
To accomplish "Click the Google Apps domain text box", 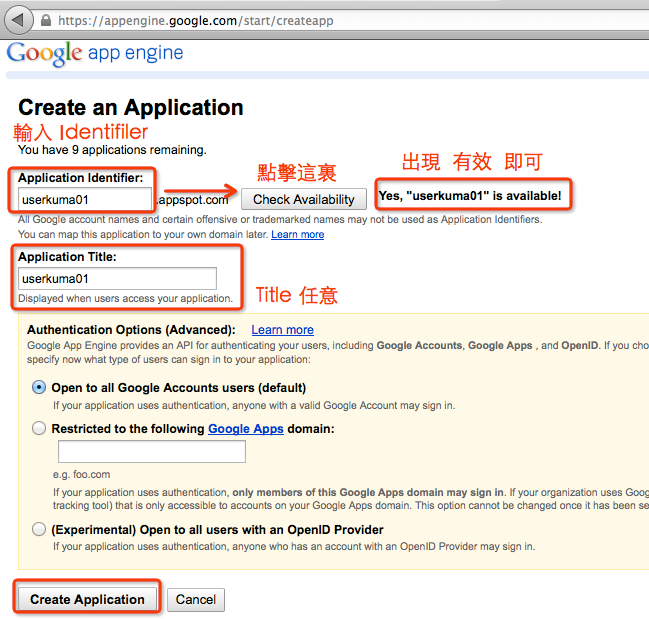I will pyautogui.click(x=152, y=452).
